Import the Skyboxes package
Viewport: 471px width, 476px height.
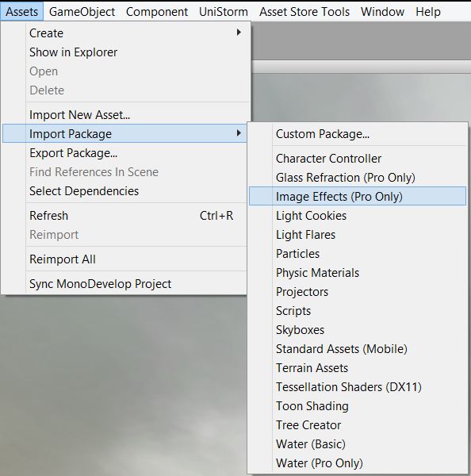(358, 330)
